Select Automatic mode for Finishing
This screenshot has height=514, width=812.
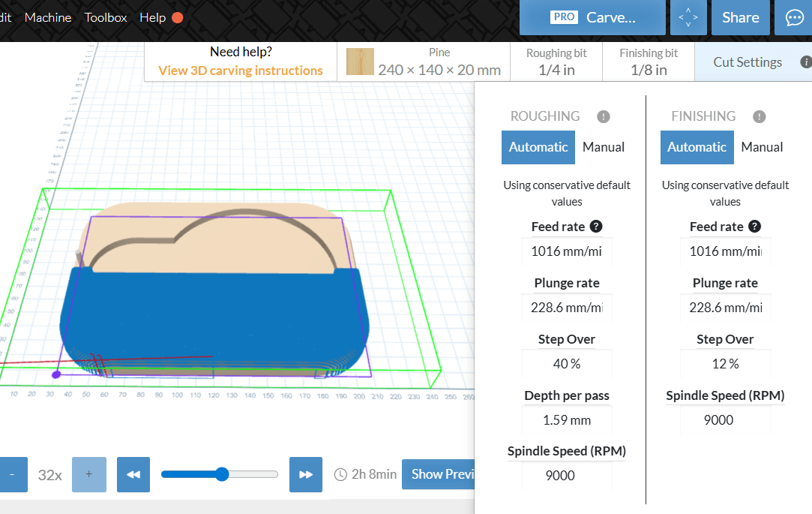point(697,147)
